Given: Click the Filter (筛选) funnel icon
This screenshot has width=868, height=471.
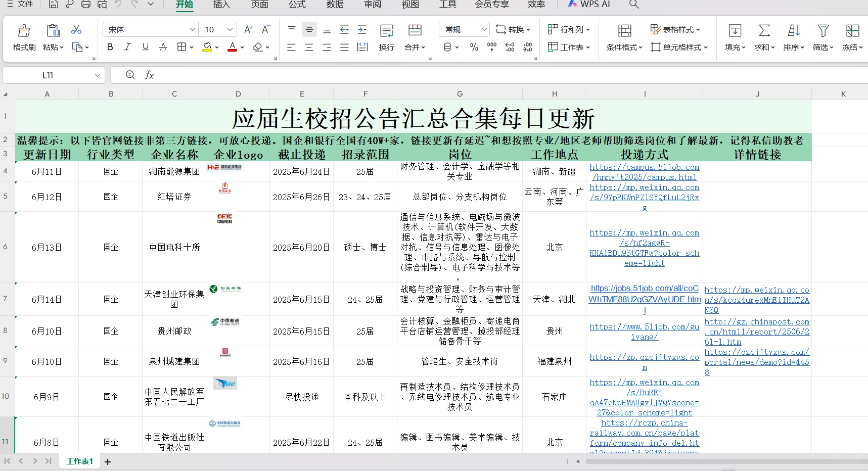Looking at the screenshot, I should coord(823,31).
